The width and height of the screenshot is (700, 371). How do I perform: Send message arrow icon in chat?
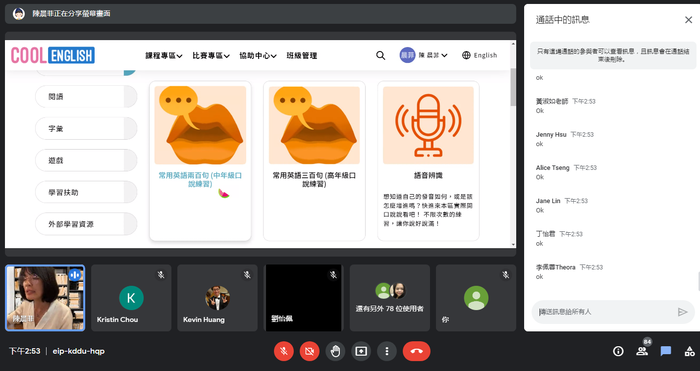click(x=682, y=312)
